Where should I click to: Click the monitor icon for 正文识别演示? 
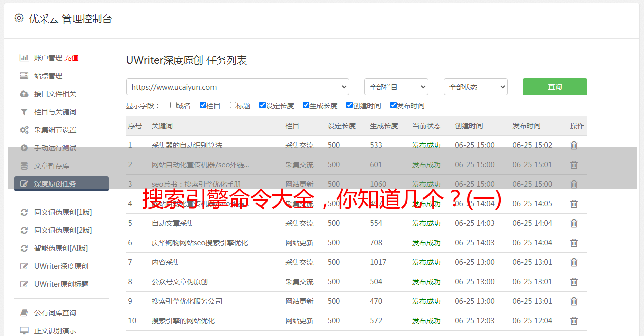pos(24,331)
